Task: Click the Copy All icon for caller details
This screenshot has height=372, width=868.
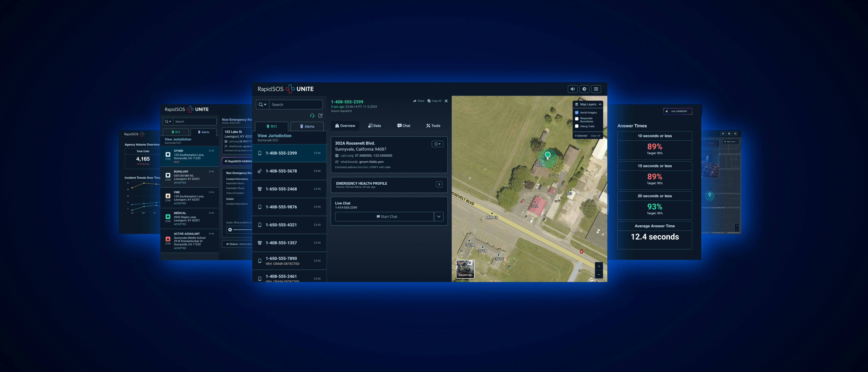Action: click(429, 101)
